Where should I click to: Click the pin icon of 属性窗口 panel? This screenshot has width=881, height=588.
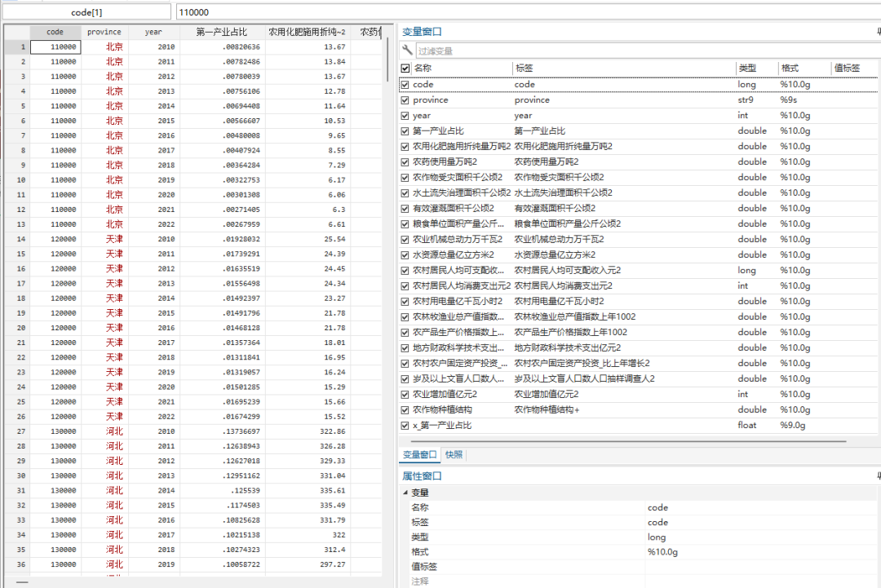click(x=879, y=475)
